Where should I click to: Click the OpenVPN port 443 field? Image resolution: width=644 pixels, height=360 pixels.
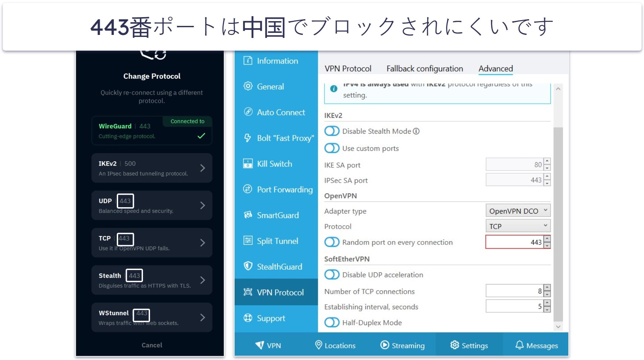point(514,242)
